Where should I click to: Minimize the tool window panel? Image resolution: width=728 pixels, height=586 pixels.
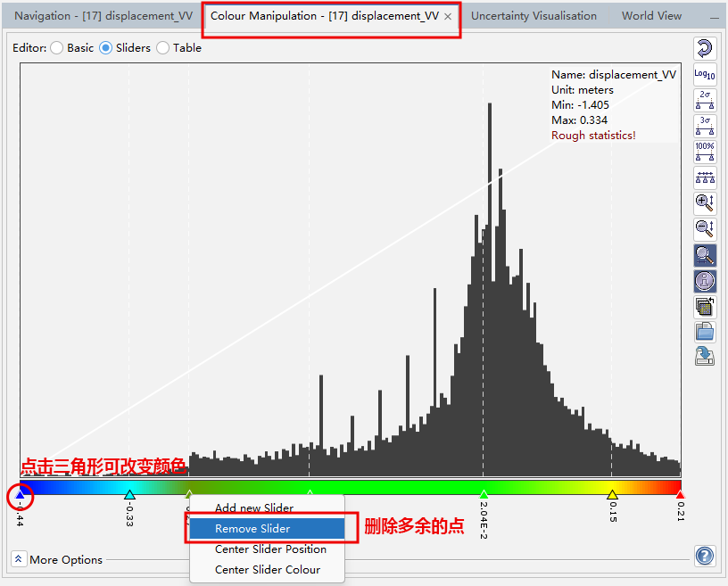[x=715, y=18]
